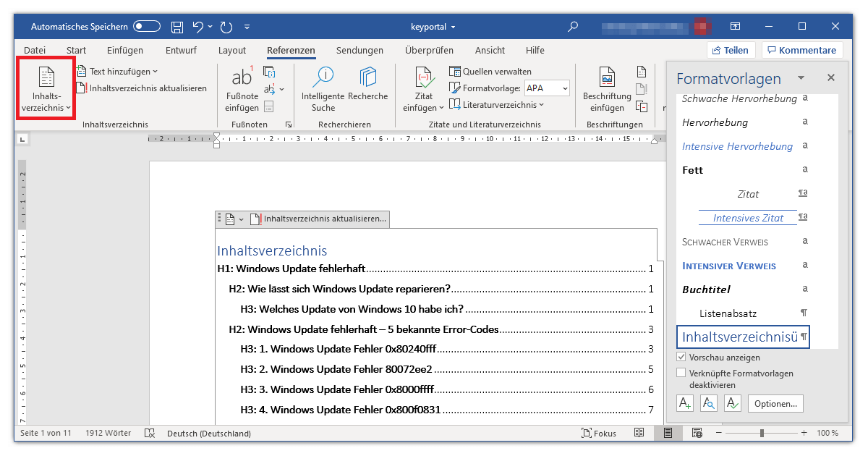This screenshot has height=456, width=868.
Task: Open the Inhaltsverzeichnis button in the ribbon
Action: click(x=46, y=88)
